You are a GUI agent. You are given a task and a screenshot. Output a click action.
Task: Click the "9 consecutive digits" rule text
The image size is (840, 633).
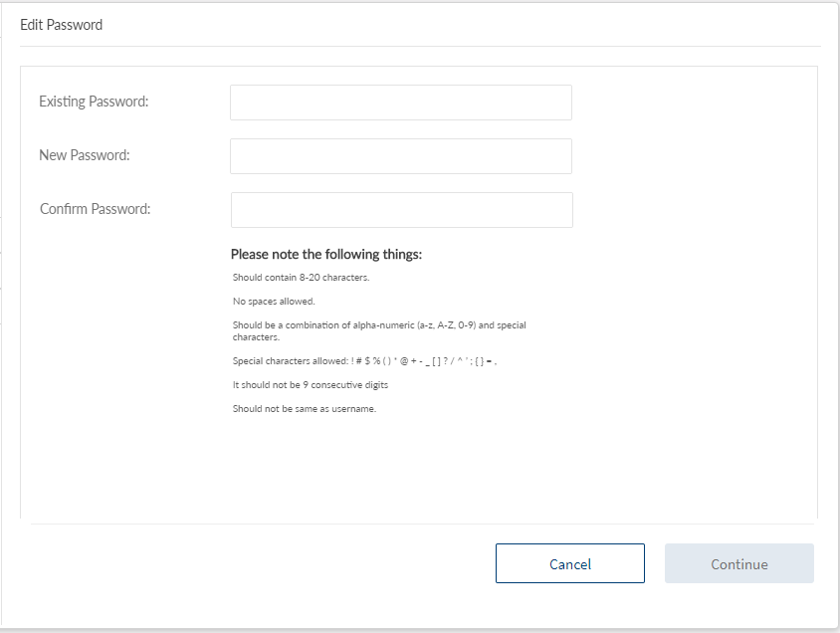310,385
